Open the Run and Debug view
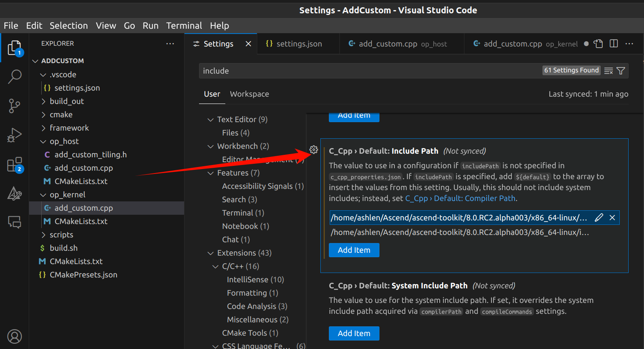 [x=15, y=135]
